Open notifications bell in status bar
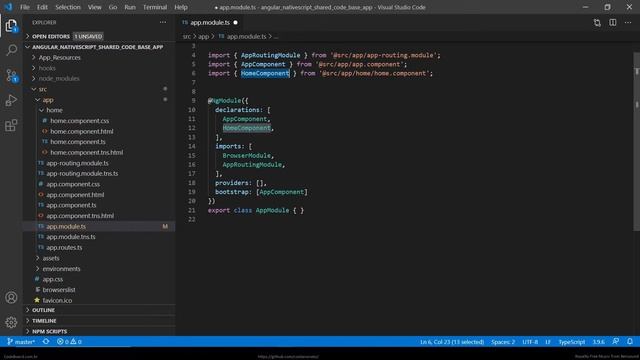 (x=630, y=342)
